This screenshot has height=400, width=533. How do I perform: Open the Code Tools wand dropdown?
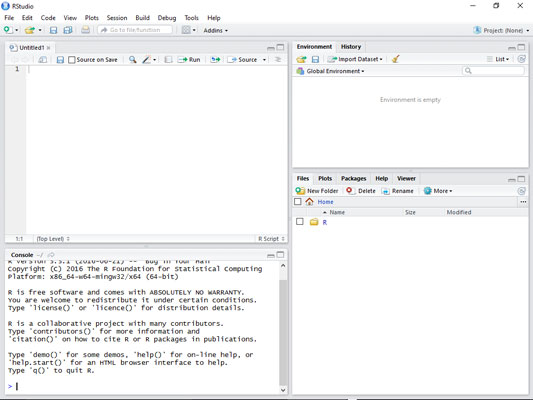pos(149,60)
